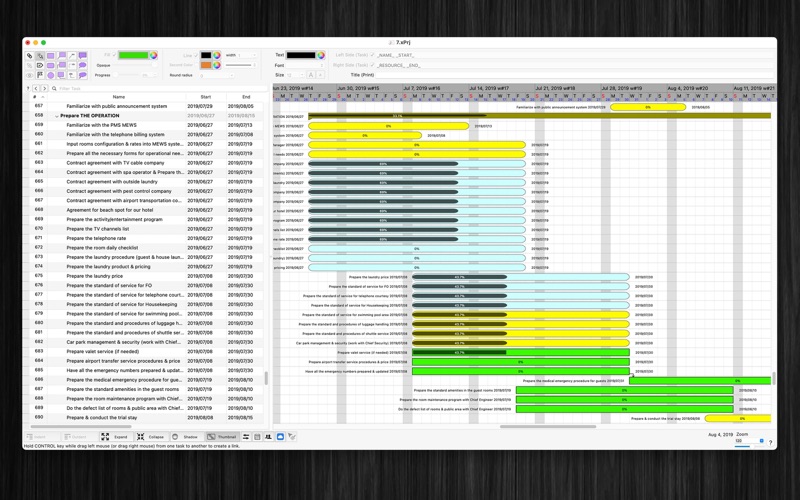Toggle the eye visibility icon
The image size is (800, 500).
[30, 75]
